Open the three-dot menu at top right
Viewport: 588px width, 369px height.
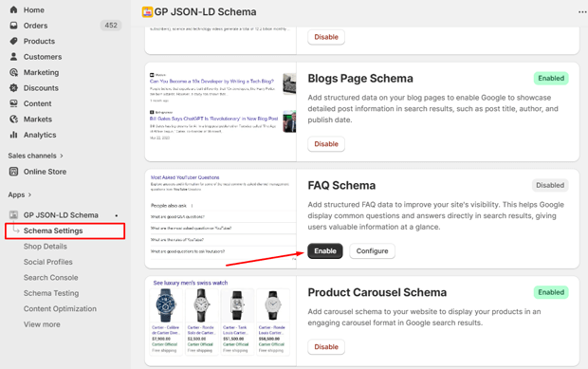(582, 12)
